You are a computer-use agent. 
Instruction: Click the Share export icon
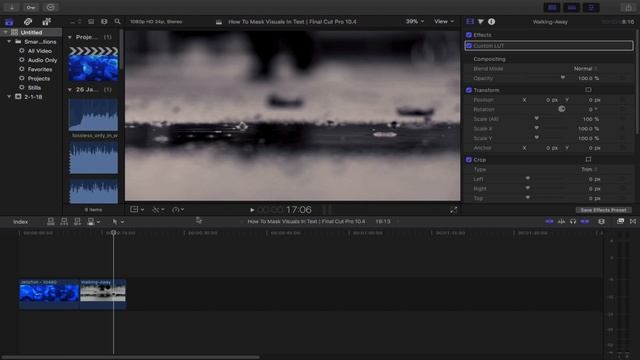pos(628,7)
